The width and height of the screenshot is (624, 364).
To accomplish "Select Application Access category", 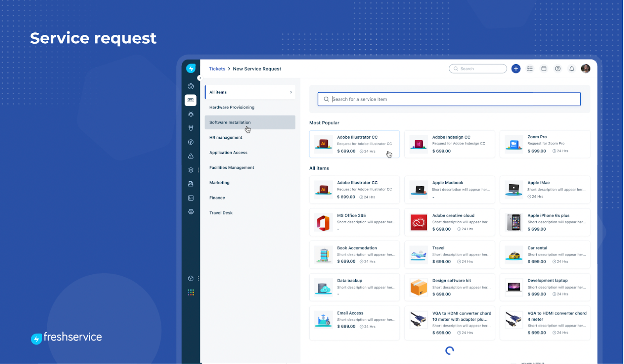I will pyautogui.click(x=250, y=153).
